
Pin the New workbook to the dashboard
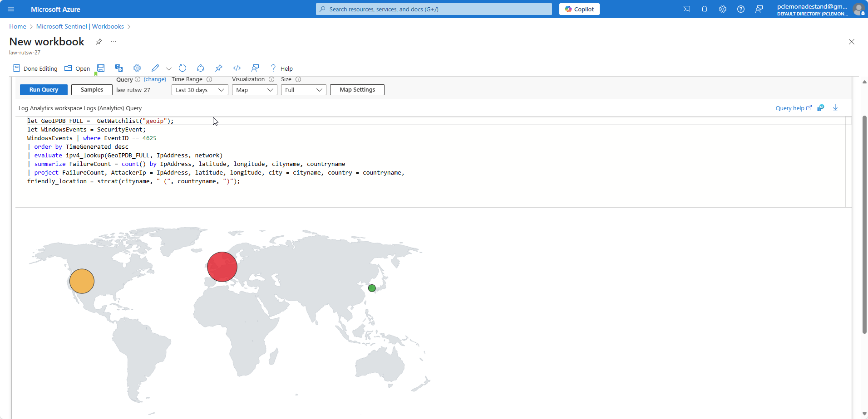pyautogui.click(x=99, y=42)
